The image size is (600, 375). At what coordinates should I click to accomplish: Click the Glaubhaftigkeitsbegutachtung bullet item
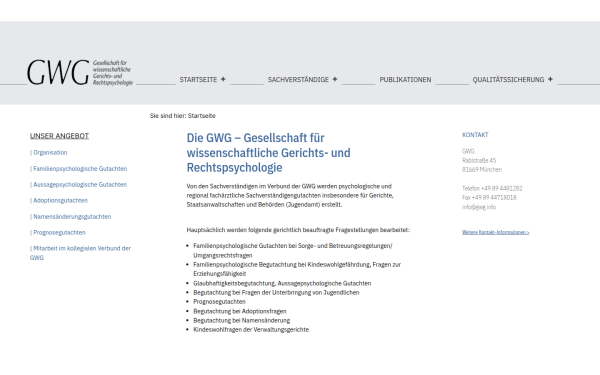[x=282, y=283]
